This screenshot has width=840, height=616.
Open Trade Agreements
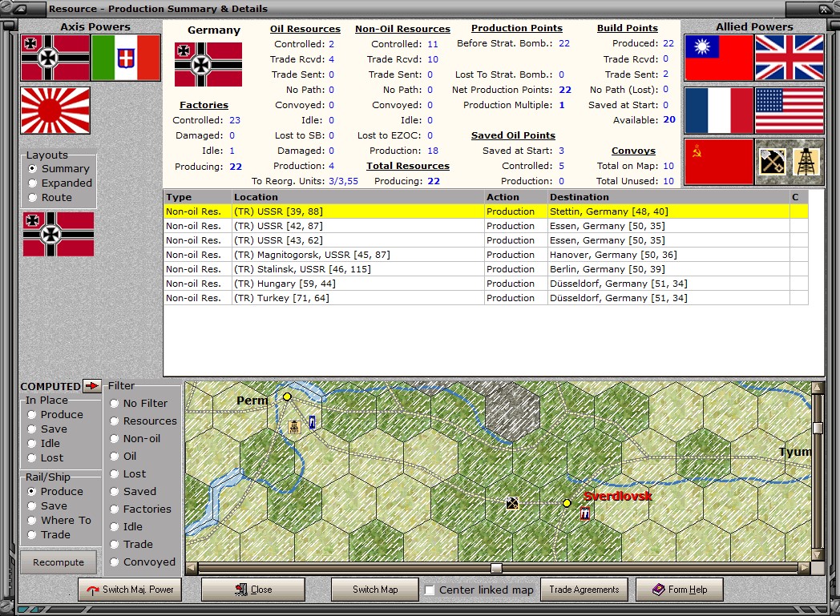pos(584,590)
